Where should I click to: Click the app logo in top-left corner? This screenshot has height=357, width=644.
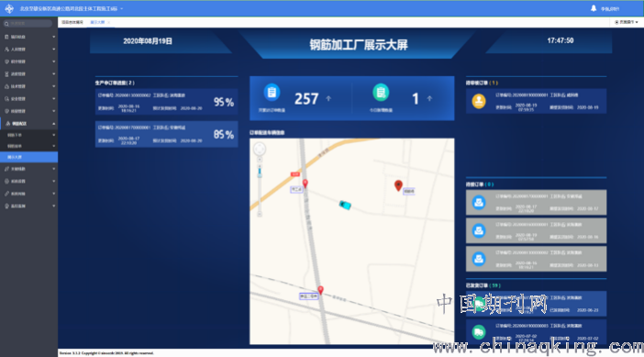pyautogui.click(x=9, y=8)
